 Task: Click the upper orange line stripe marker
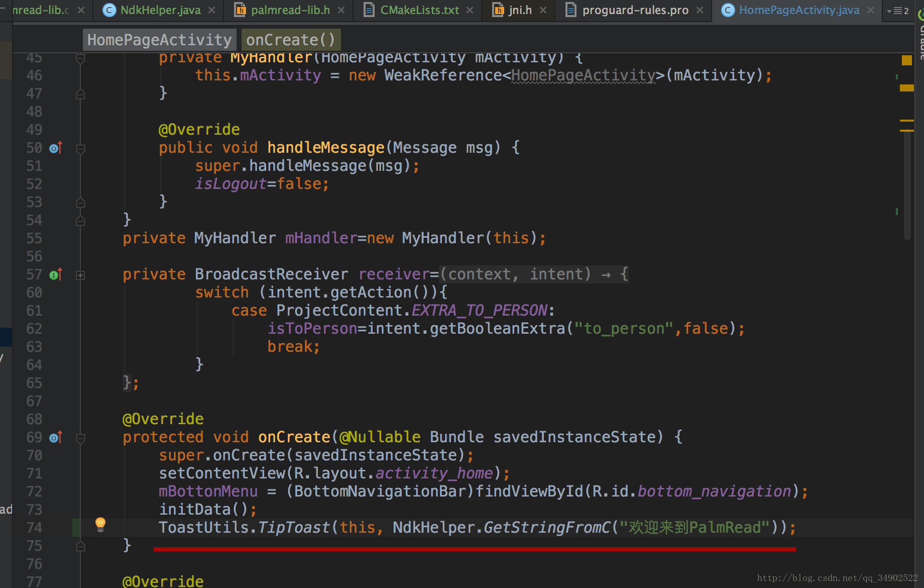tap(907, 121)
